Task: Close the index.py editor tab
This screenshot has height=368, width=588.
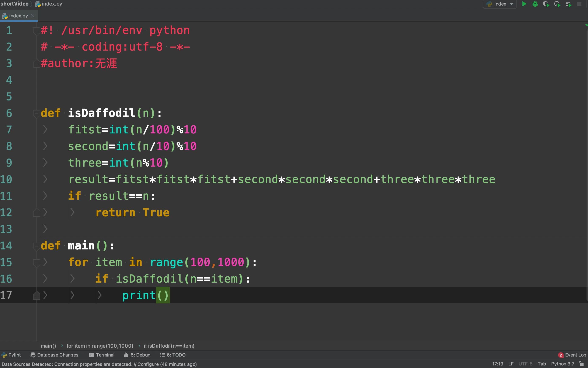Action: 33,16
